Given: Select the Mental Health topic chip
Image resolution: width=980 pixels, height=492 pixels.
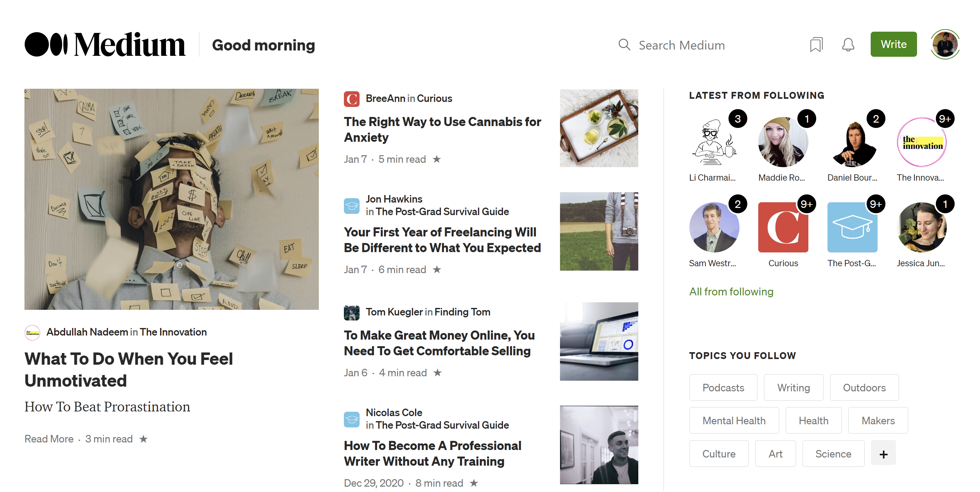Looking at the screenshot, I should (734, 420).
